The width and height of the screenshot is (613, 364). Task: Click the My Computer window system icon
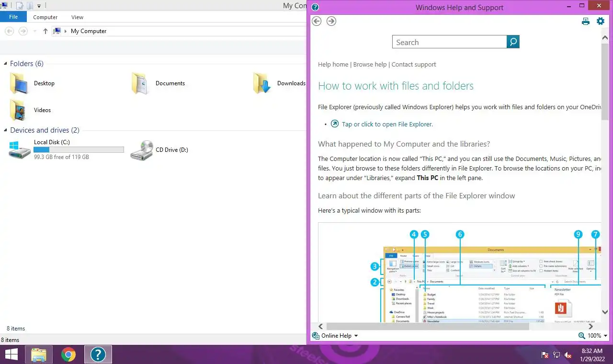[x=4, y=6]
